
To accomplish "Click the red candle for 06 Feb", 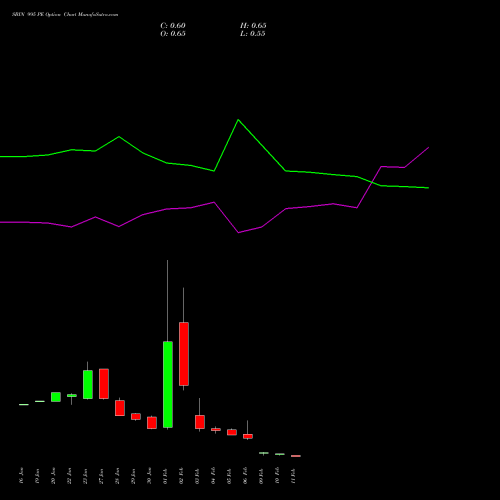I will click(x=248, y=436).
